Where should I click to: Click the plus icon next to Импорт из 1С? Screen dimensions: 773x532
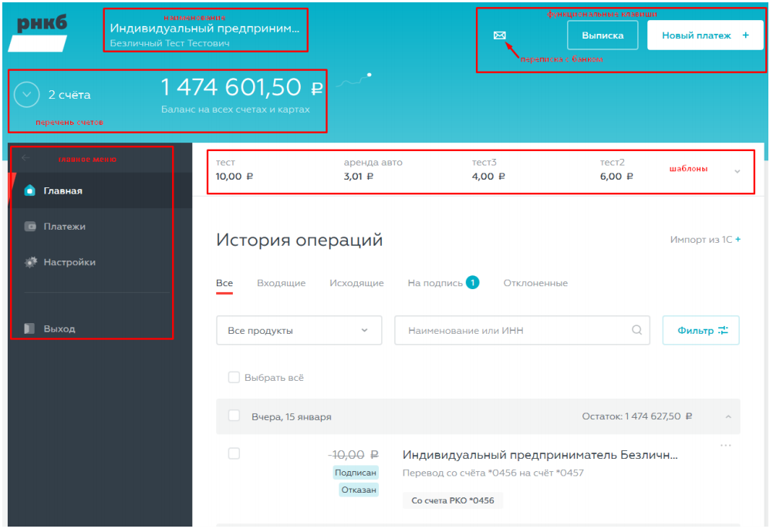(x=738, y=240)
